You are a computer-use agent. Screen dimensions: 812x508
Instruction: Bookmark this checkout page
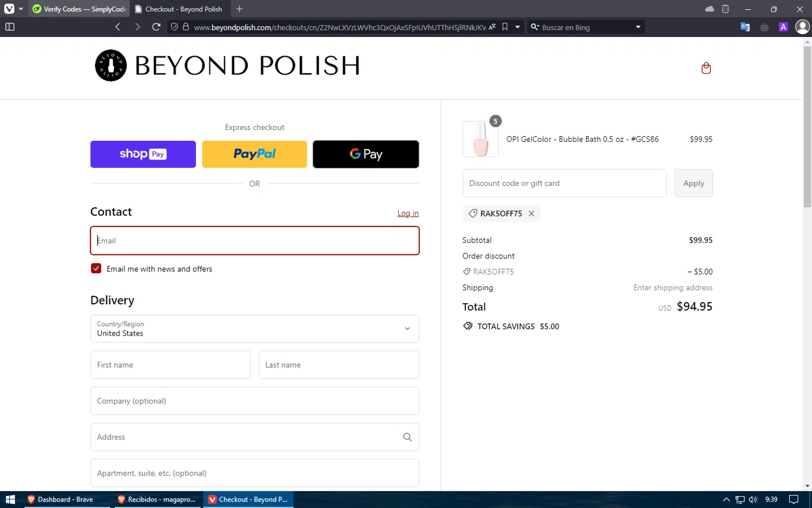click(505, 27)
